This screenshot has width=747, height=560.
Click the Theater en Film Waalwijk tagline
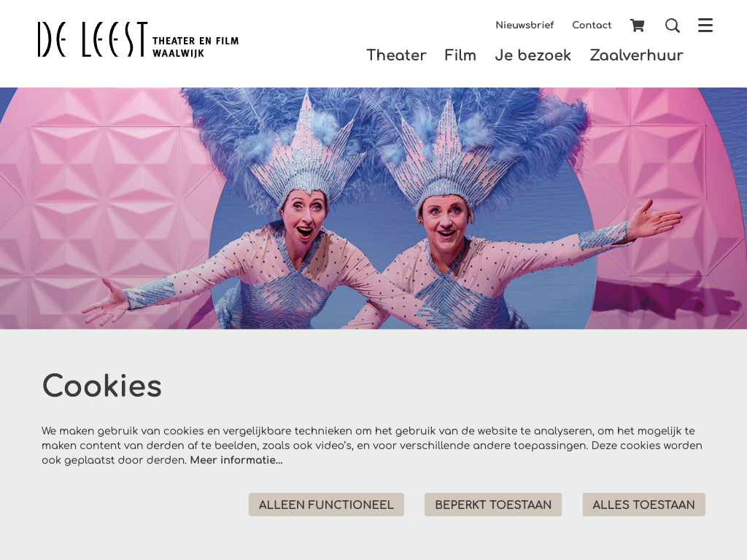[x=196, y=47]
